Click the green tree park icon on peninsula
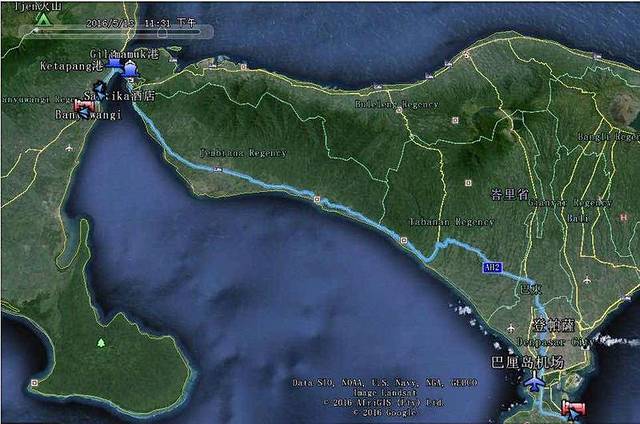Screen dimensions: 640x424 [101, 342]
